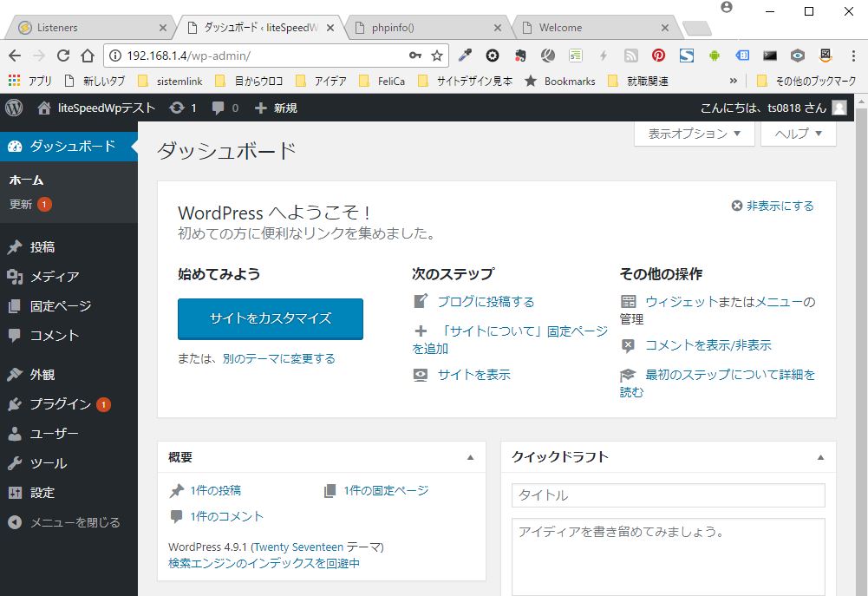868x596 pixels.
Task: Click 検索エンジンのインデックスを回避中 link
Action: (264, 563)
